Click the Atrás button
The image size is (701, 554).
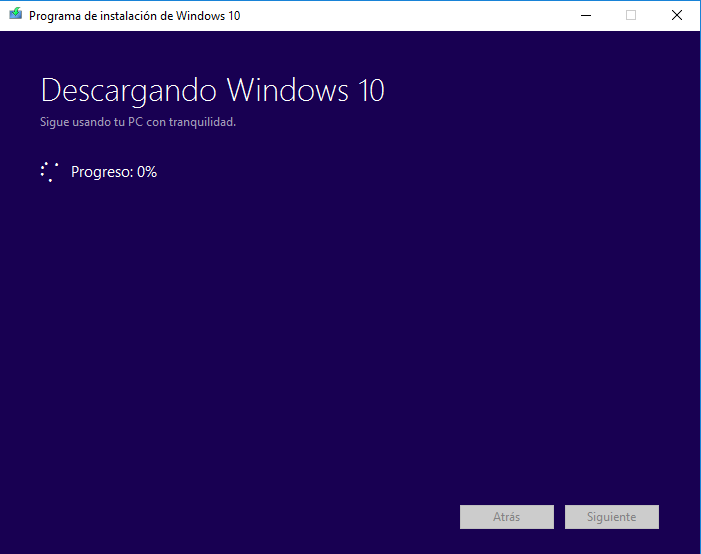coord(507,517)
